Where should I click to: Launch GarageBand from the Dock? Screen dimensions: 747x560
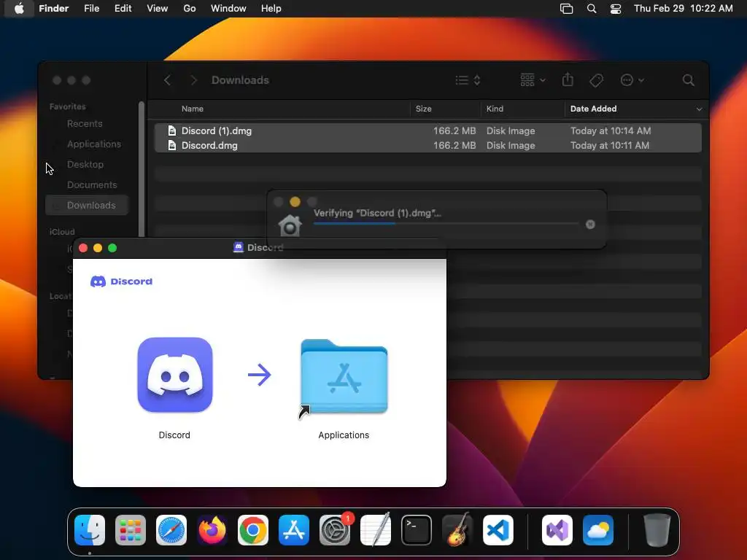coord(457,530)
